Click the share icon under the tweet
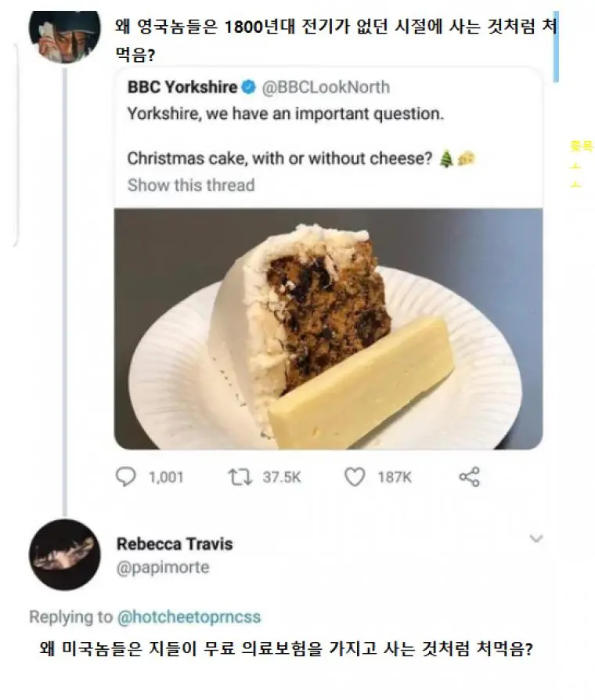This screenshot has width=595, height=700. (x=469, y=477)
